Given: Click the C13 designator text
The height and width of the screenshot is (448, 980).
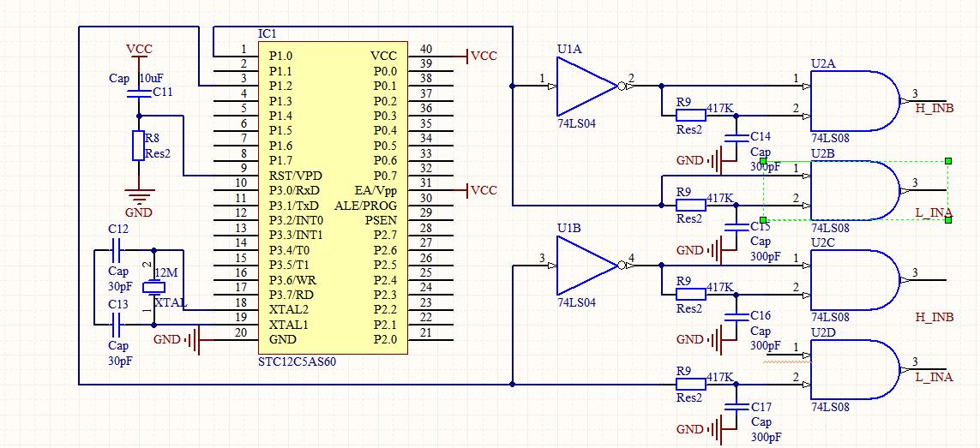Looking at the screenshot, I should pyautogui.click(x=118, y=304).
